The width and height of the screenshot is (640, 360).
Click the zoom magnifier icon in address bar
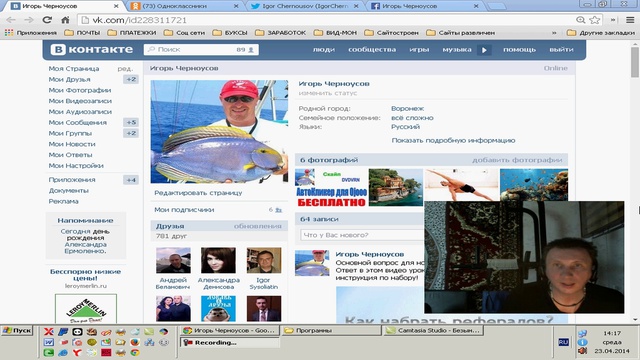(x=580, y=20)
